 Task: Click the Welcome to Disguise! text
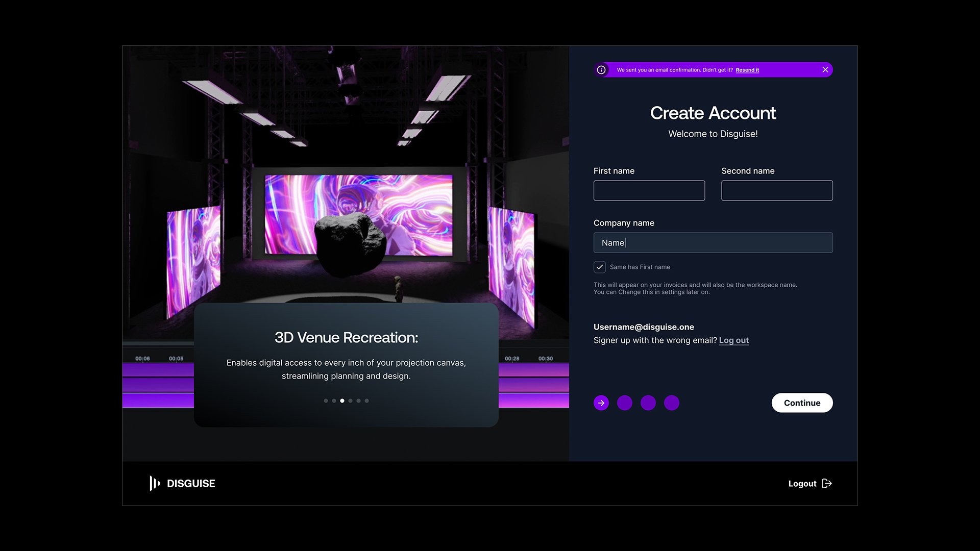tap(713, 134)
